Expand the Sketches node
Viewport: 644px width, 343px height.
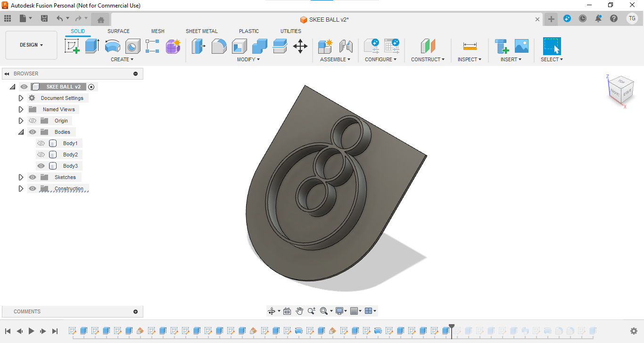21,177
